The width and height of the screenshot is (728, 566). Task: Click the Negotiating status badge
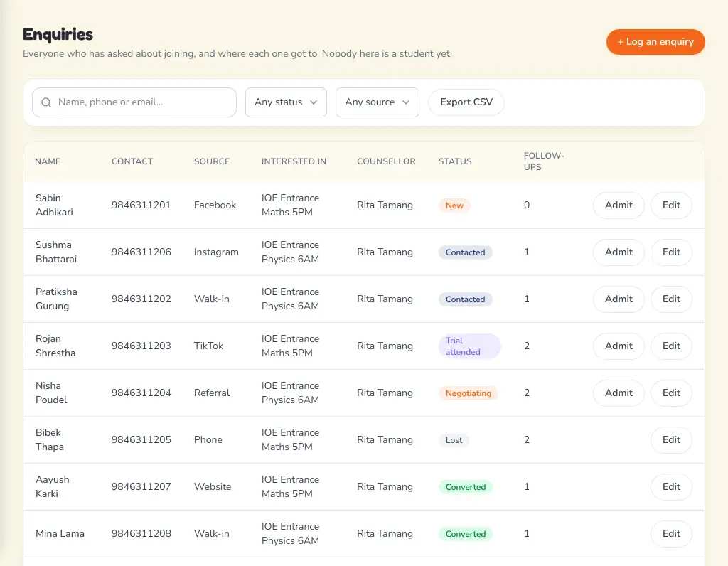click(468, 393)
